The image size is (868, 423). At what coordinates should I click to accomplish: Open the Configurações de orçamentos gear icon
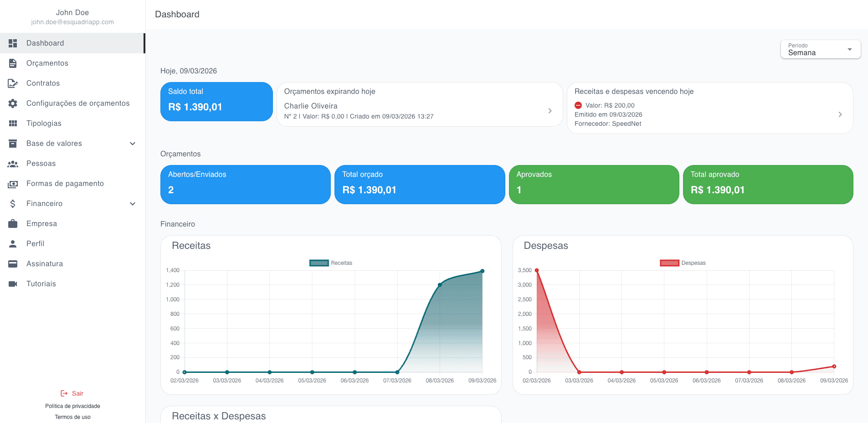tap(13, 103)
